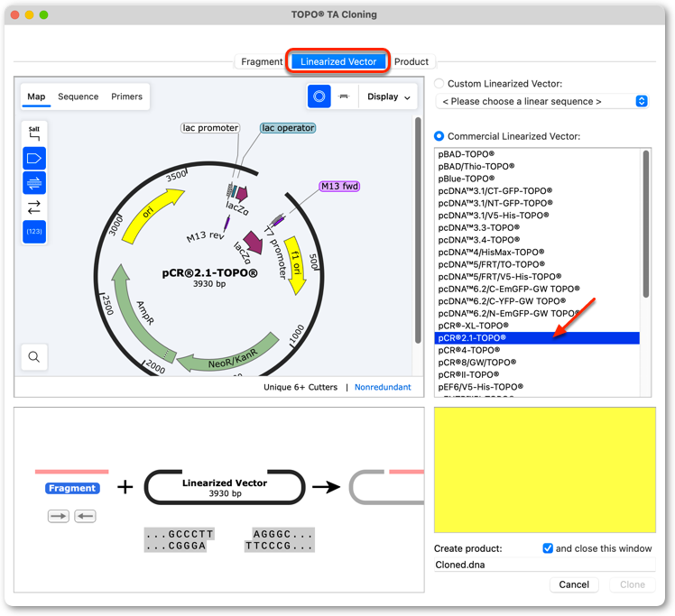The width and height of the screenshot is (675, 616).
Task: Click the T7 promoter label on map
Action: coord(276,253)
